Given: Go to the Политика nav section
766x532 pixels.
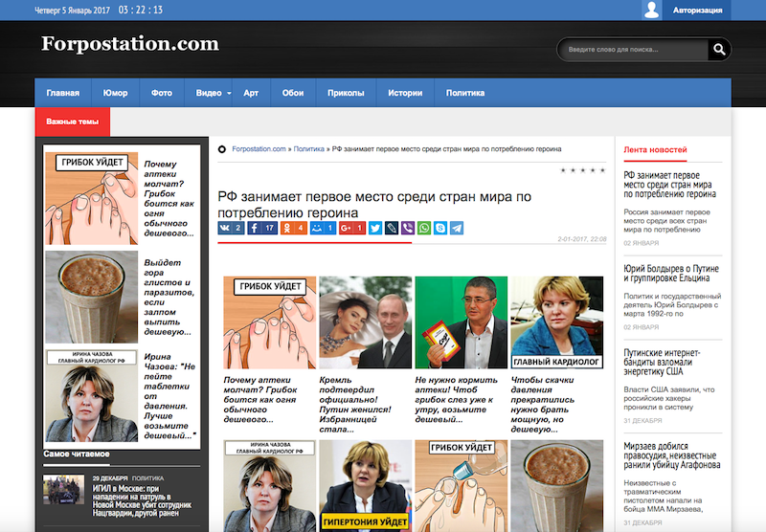Looking at the screenshot, I should point(464,93).
